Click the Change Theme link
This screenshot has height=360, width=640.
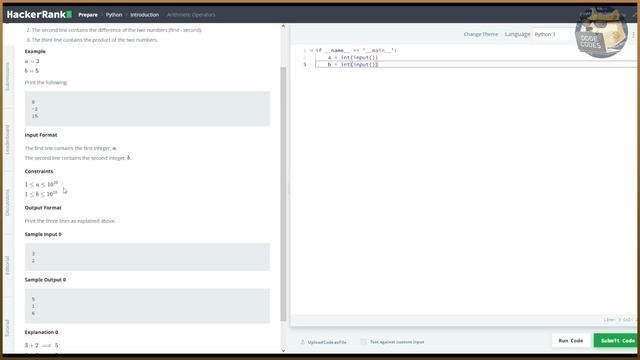click(x=481, y=34)
